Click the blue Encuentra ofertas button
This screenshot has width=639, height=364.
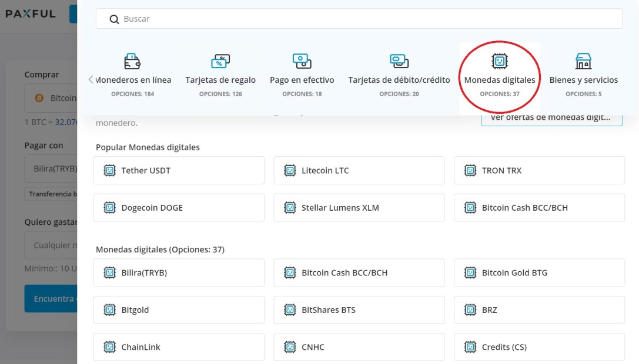tap(51, 298)
